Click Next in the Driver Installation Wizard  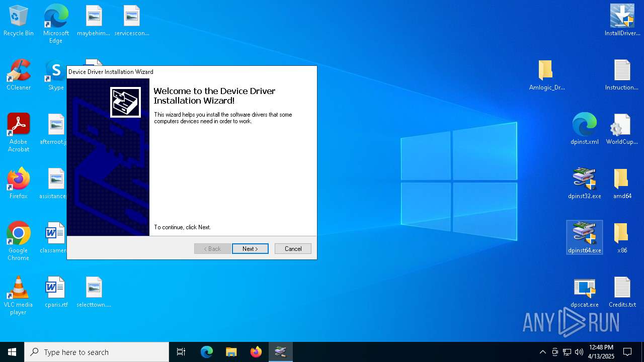click(x=250, y=249)
